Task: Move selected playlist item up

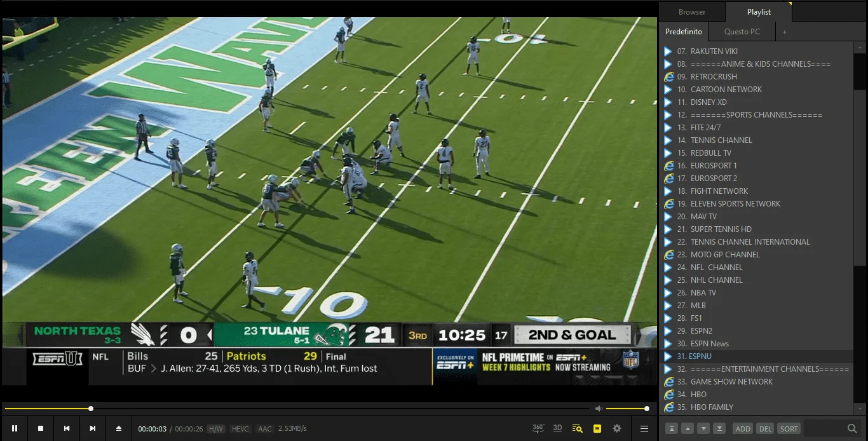Action: point(688,428)
